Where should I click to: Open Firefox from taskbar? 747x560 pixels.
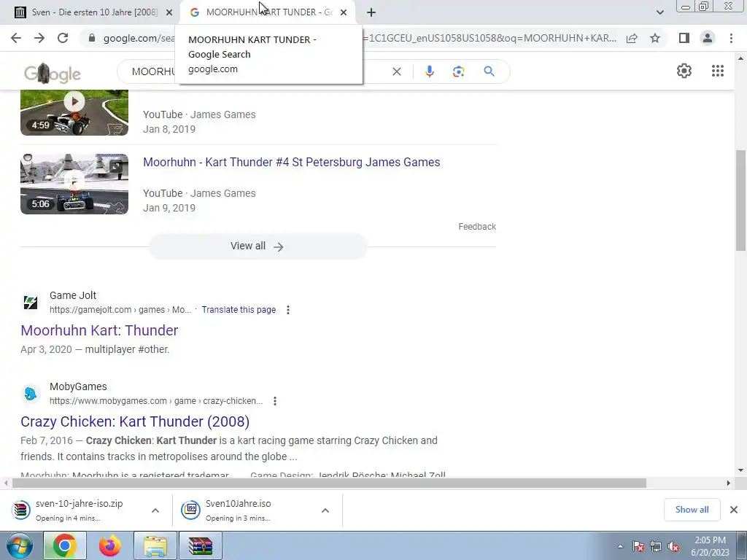[x=109, y=546]
